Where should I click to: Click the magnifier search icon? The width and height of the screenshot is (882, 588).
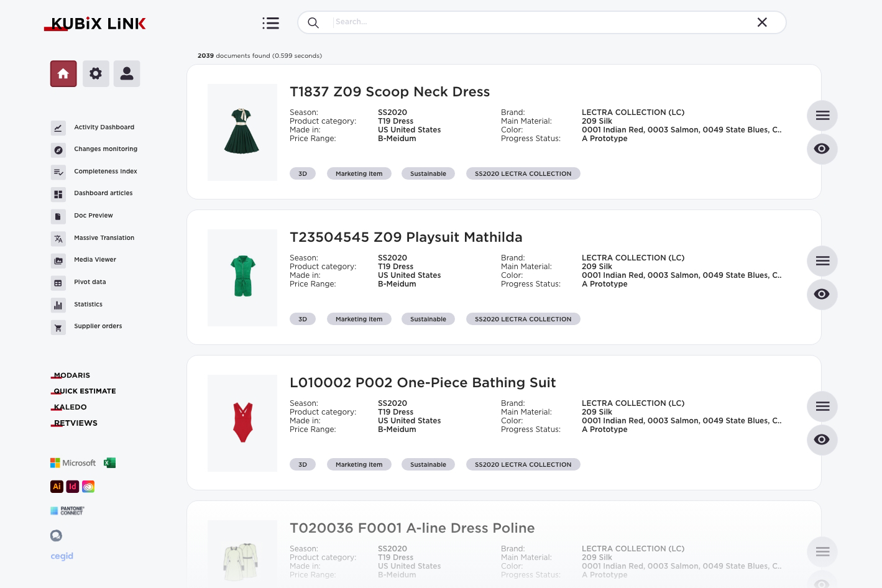click(313, 23)
